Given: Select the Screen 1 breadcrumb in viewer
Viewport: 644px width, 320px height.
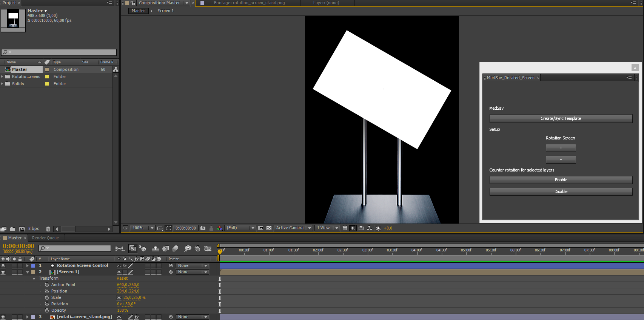Looking at the screenshot, I should (x=166, y=11).
